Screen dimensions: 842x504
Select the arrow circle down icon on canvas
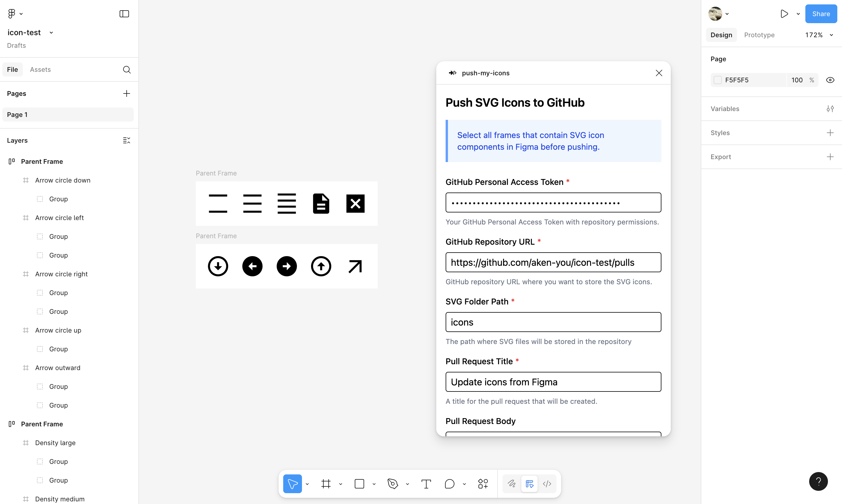click(x=218, y=266)
